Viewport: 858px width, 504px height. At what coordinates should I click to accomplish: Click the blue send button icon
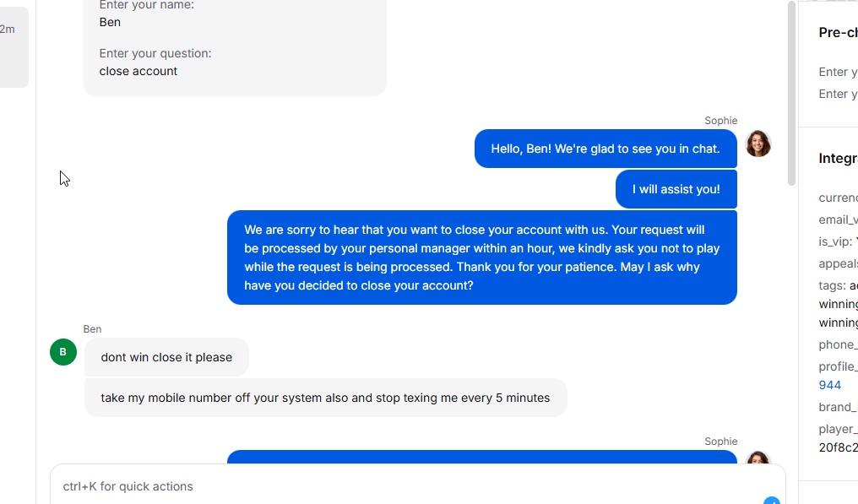pos(772,500)
